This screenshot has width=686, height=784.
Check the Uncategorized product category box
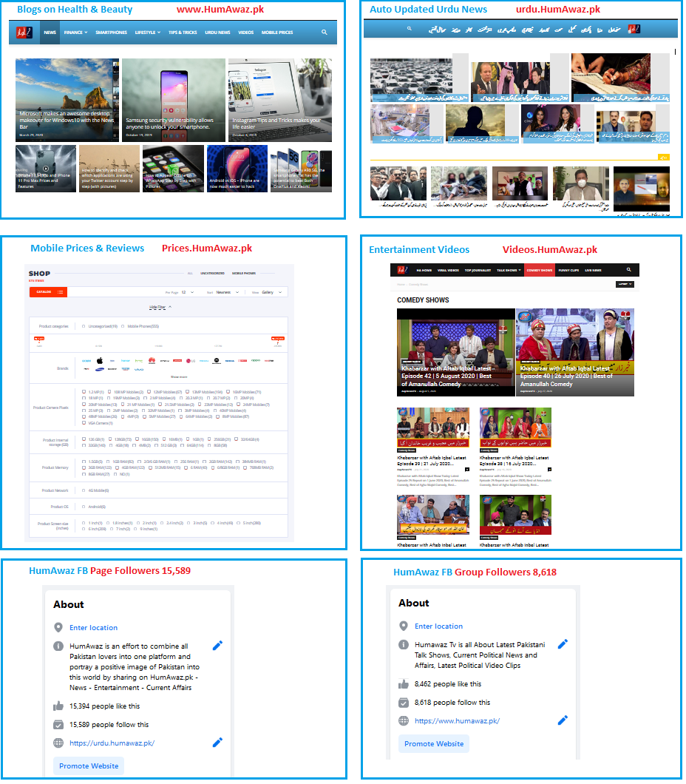84,326
